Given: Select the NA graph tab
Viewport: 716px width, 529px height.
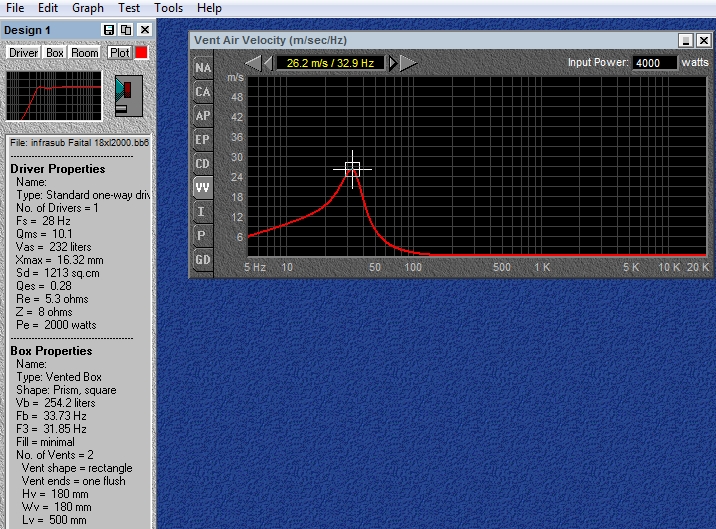Looking at the screenshot, I should tap(203, 68).
